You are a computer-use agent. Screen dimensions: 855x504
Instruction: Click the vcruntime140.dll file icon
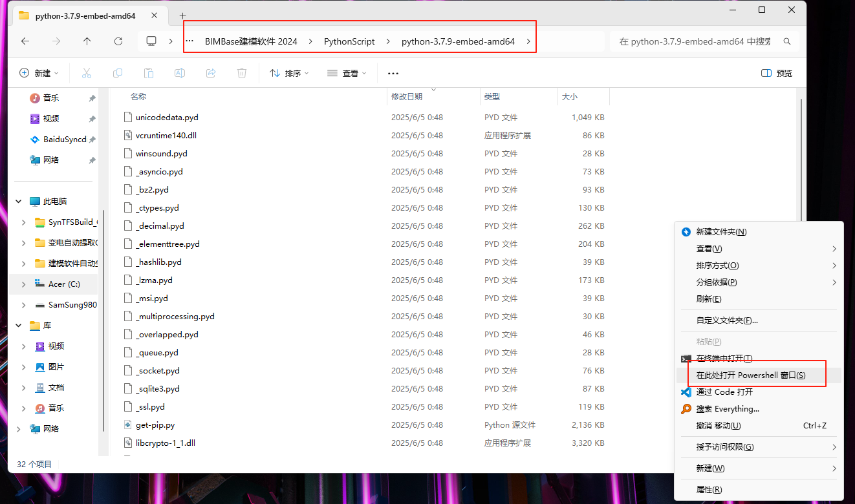(x=129, y=136)
